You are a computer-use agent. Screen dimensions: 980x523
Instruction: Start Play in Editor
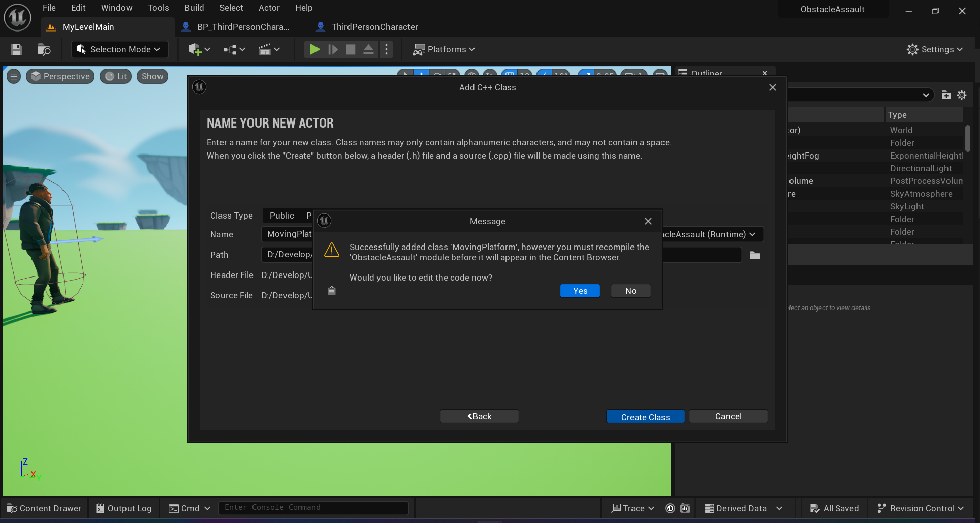314,49
